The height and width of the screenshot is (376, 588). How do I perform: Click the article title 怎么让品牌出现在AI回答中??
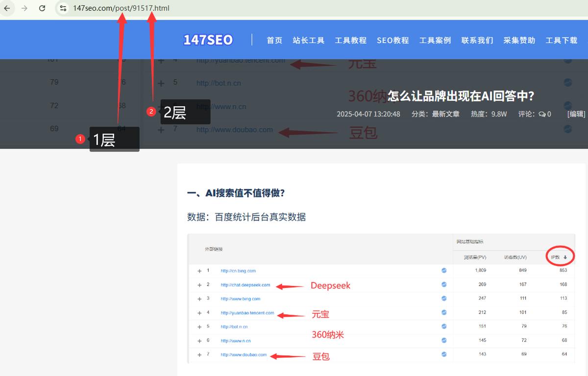[x=461, y=96]
